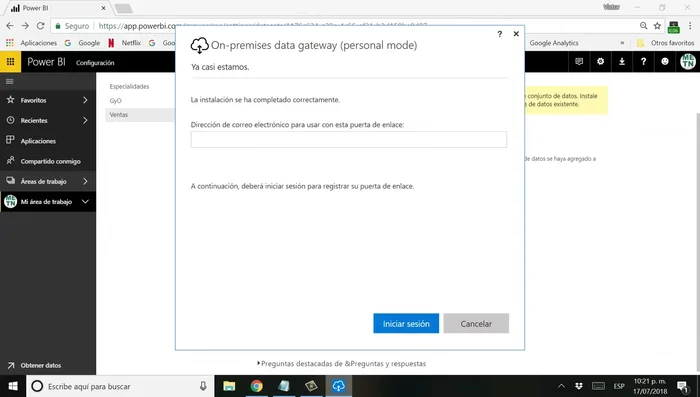Expand the Áreas de trabajo chevron
Image resolution: width=700 pixels, height=397 pixels.
pos(85,181)
